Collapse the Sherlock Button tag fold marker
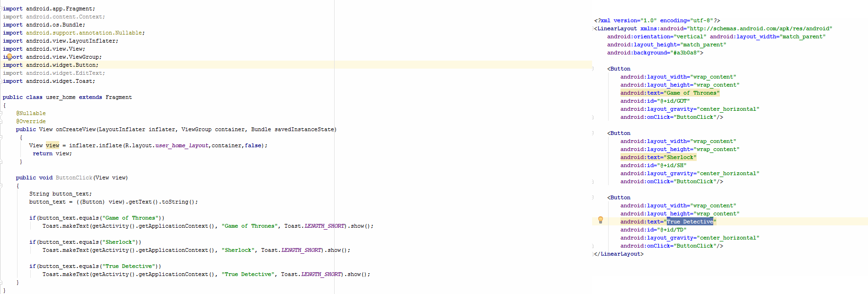The width and height of the screenshot is (868, 294). click(x=593, y=134)
